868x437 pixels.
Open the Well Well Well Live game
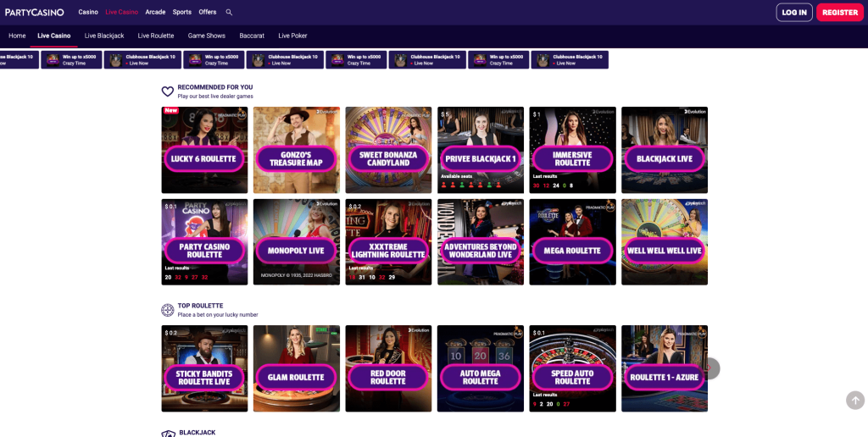(665, 242)
